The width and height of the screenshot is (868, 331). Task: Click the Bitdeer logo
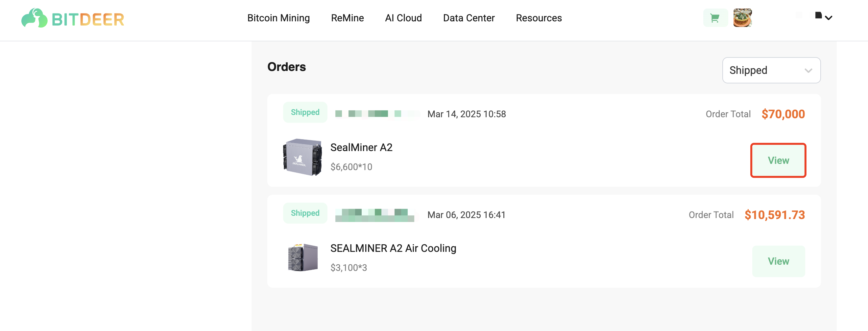click(73, 18)
